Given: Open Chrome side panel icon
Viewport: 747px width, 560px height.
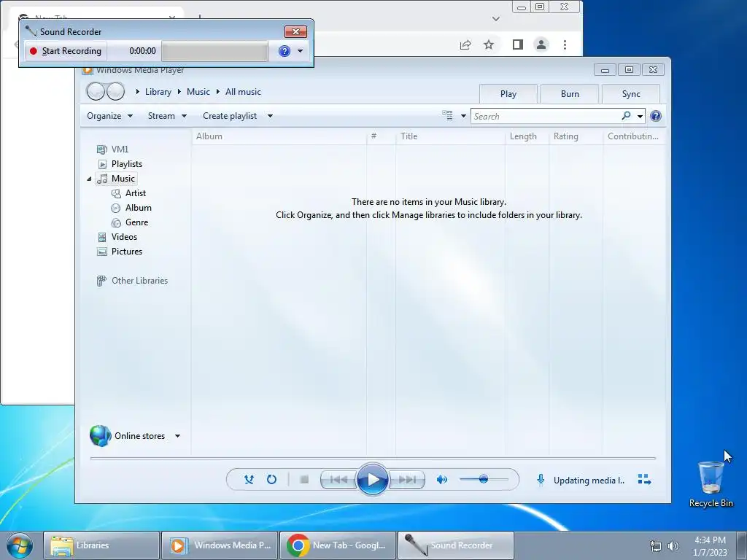Looking at the screenshot, I should pos(518,44).
